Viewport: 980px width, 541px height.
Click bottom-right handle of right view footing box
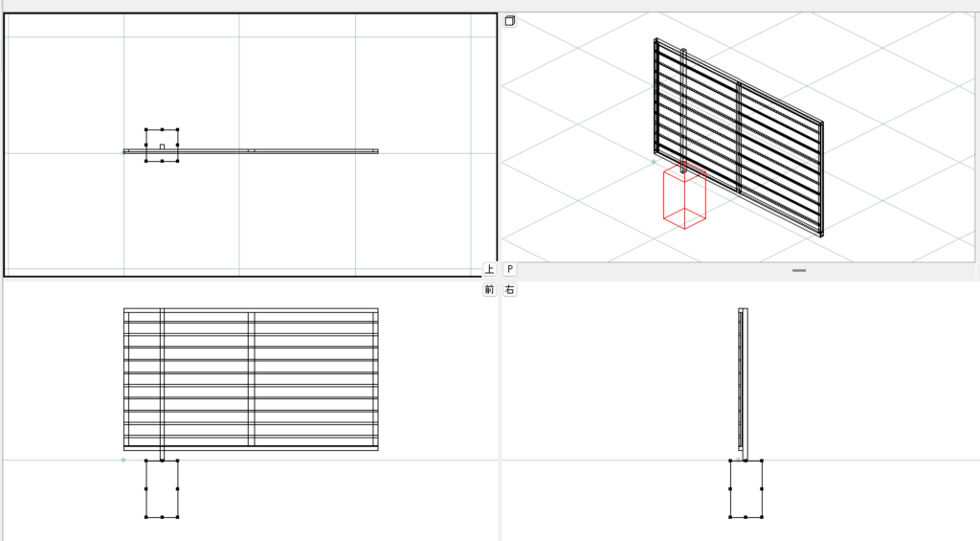click(762, 517)
